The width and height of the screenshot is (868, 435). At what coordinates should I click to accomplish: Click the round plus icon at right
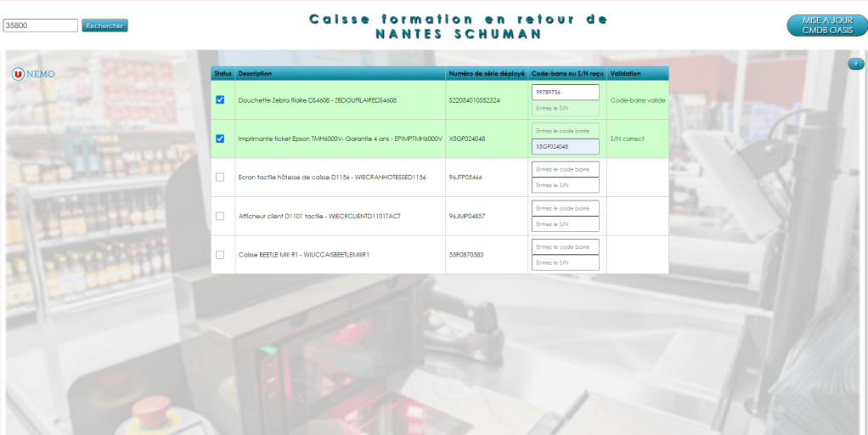856,64
